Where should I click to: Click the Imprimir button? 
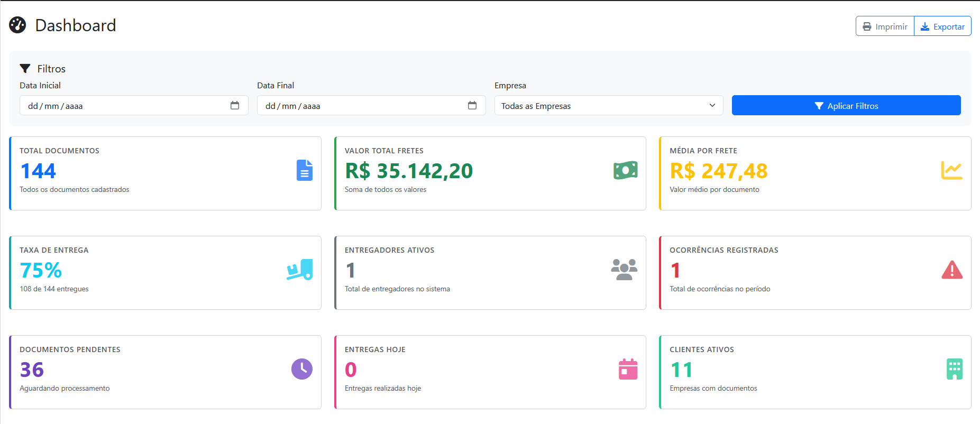[885, 26]
